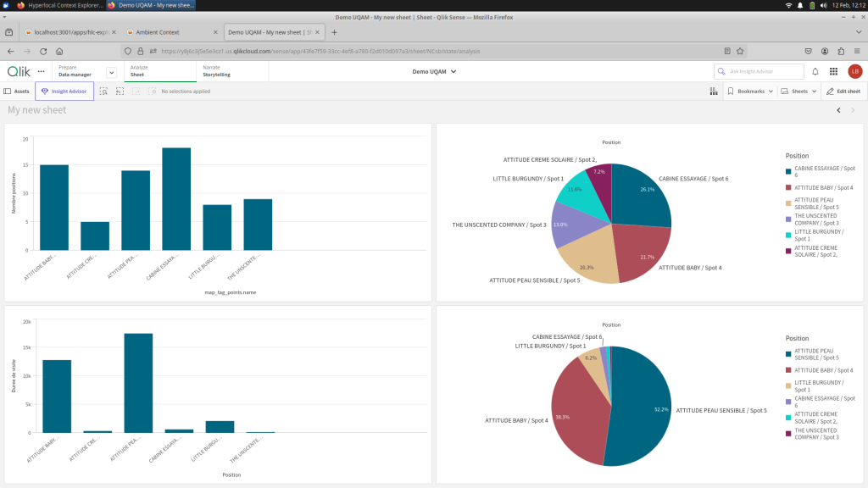Click the step back selection icon
The height and width of the screenshot is (488, 868).
point(120,91)
